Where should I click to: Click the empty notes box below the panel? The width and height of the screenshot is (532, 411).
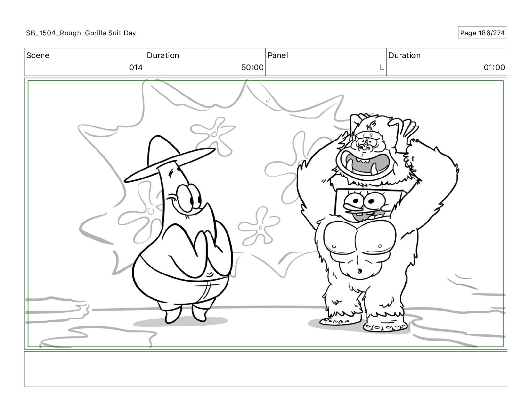265,369
